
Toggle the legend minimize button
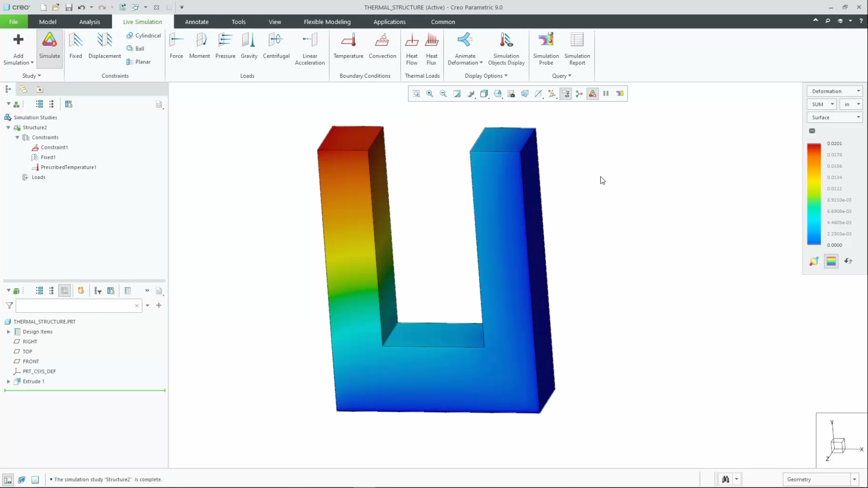812,131
